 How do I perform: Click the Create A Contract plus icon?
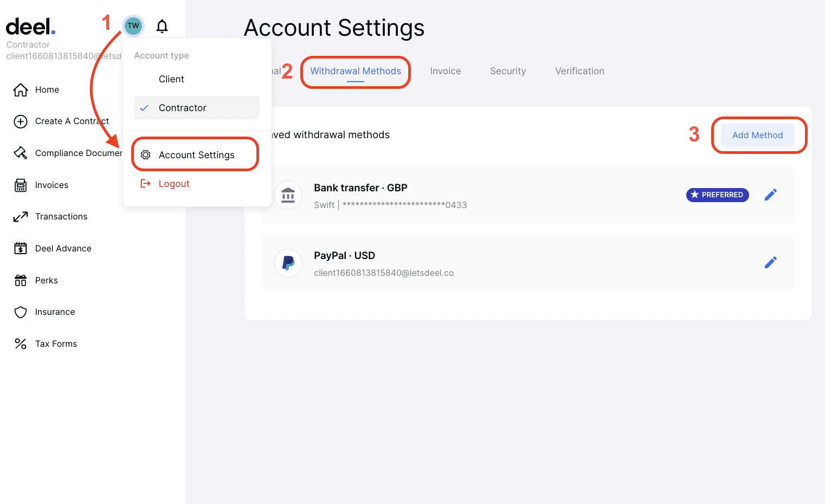[21, 121]
